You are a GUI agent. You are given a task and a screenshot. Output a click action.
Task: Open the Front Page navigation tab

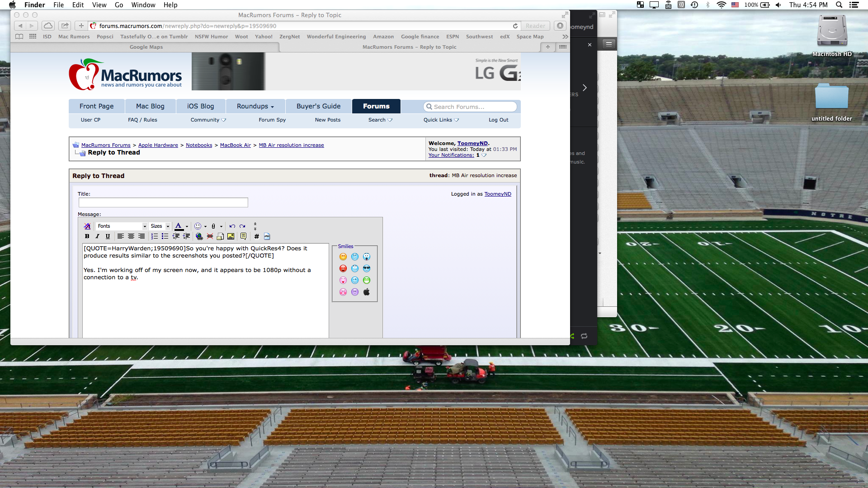tap(97, 106)
